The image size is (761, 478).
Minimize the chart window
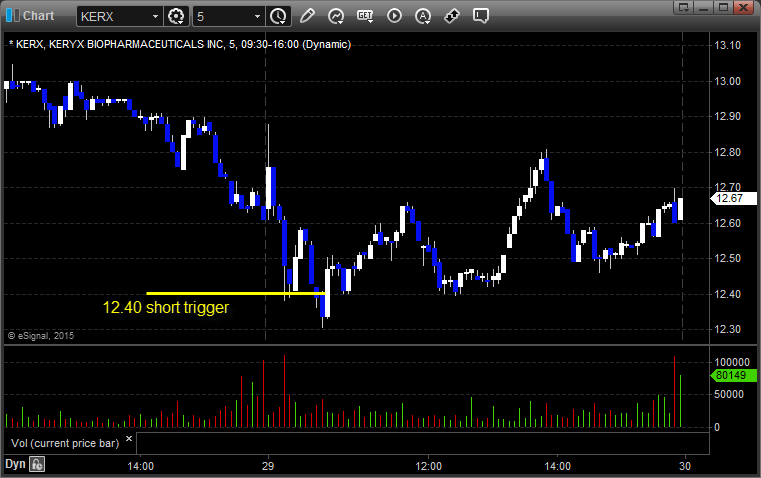coord(704,7)
